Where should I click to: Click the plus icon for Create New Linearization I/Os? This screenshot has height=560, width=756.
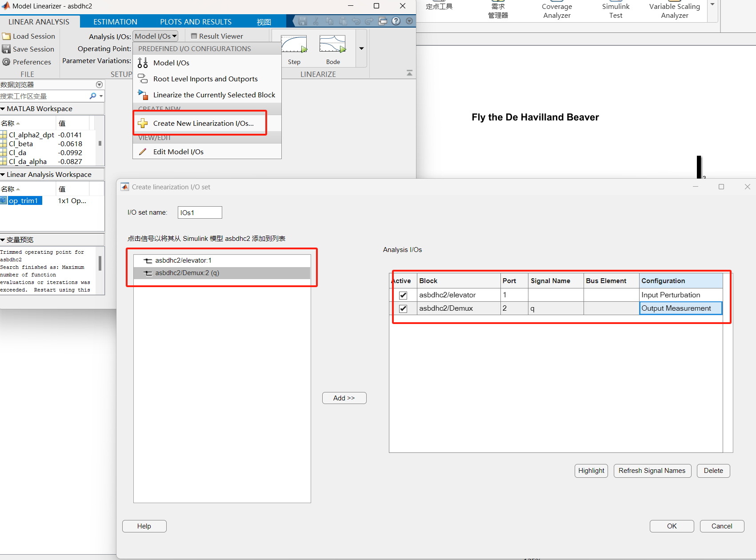(143, 123)
